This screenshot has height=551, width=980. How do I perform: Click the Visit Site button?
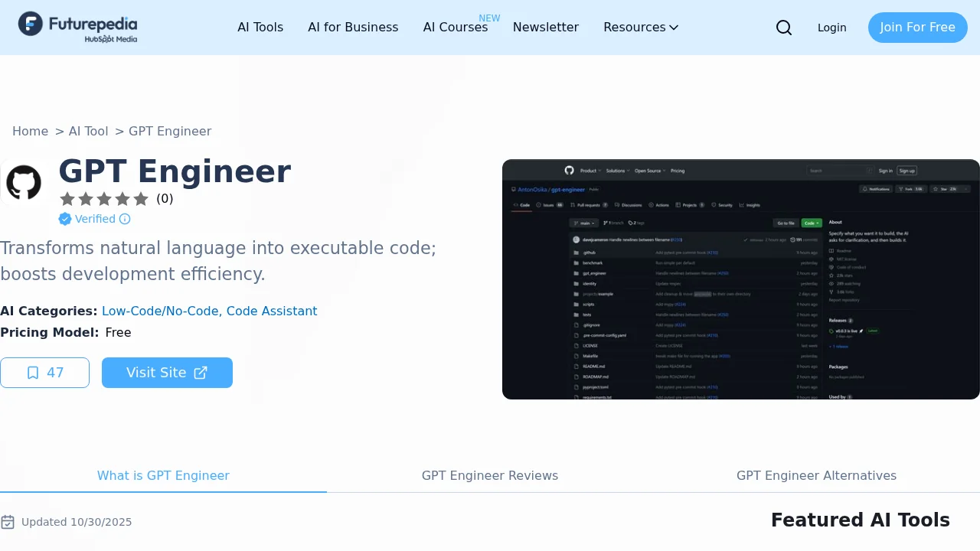[167, 373]
